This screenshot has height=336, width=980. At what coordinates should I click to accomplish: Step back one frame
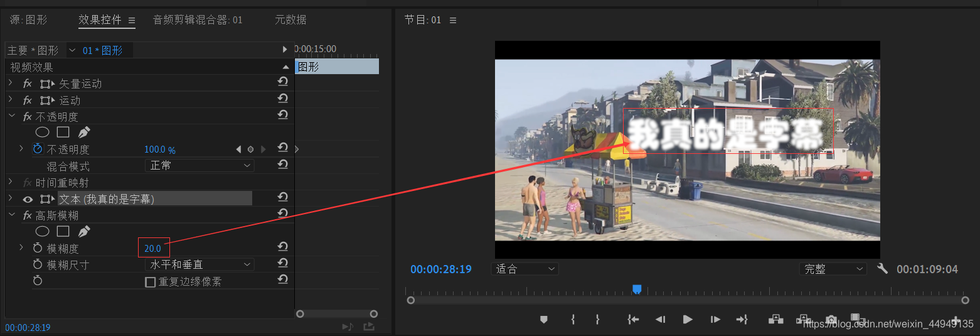660,320
